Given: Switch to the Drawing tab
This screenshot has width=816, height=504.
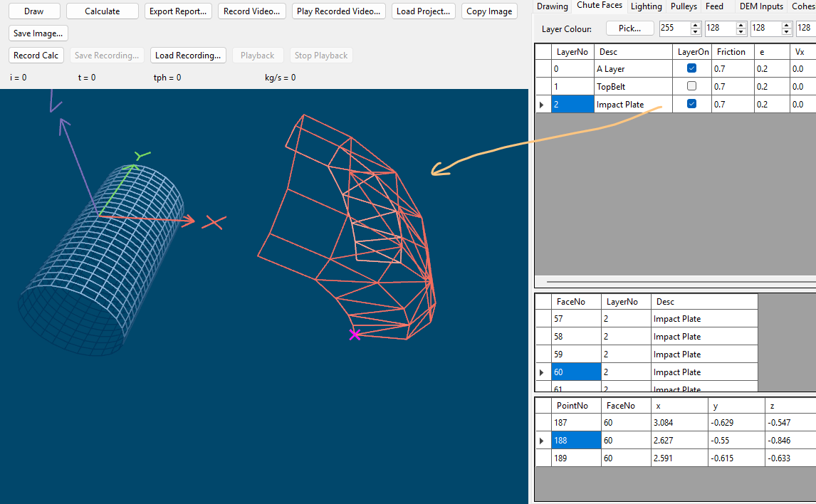Looking at the screenshot, I should tap(552, 6).
